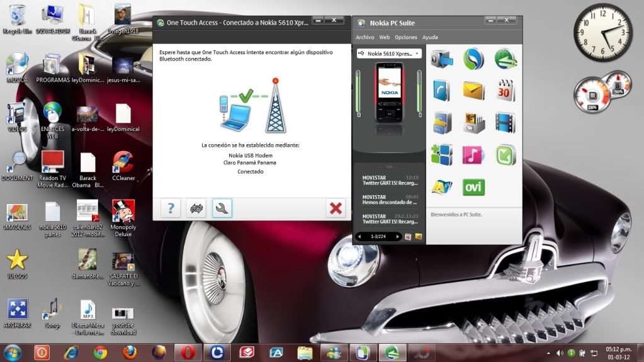Open the VIDEOS desktop shortcut
644x362 pixels.
pos(17,117)
